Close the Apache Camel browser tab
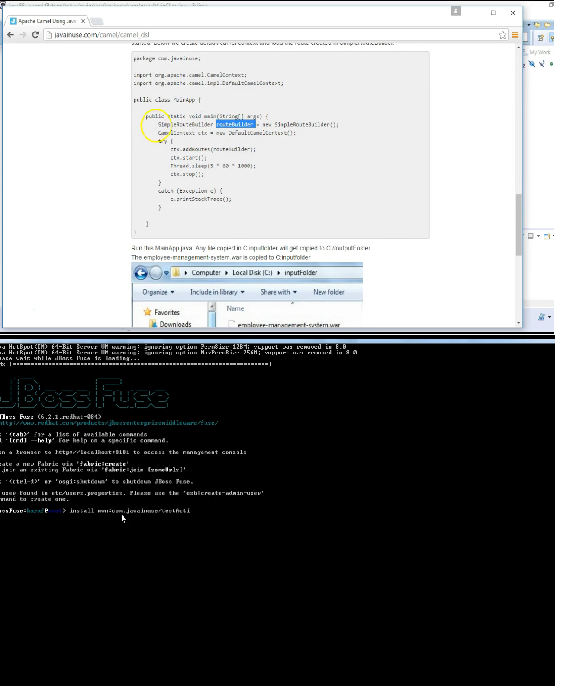The height and width of the screenshot is (691, 567). [x=83, y=21]
